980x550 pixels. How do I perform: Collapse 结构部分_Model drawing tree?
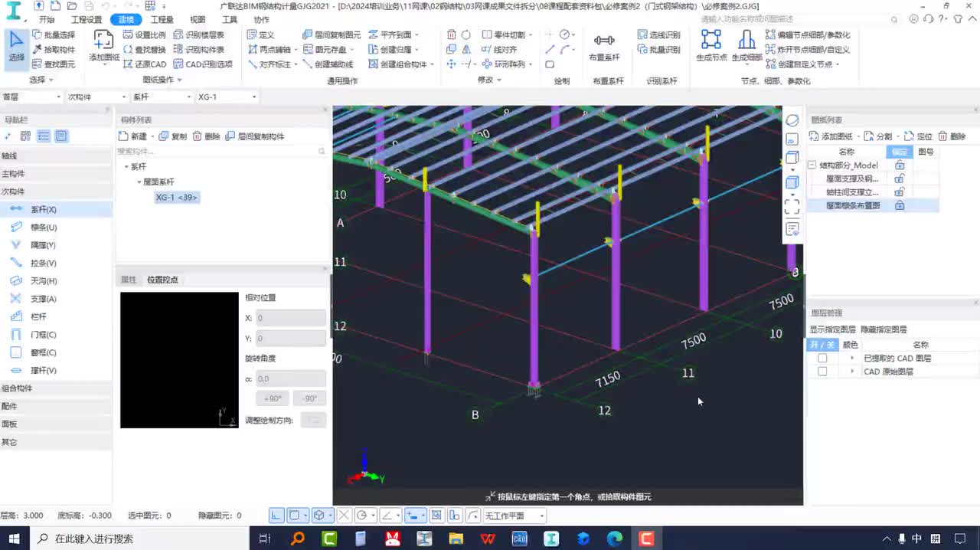tap(812, 165)
